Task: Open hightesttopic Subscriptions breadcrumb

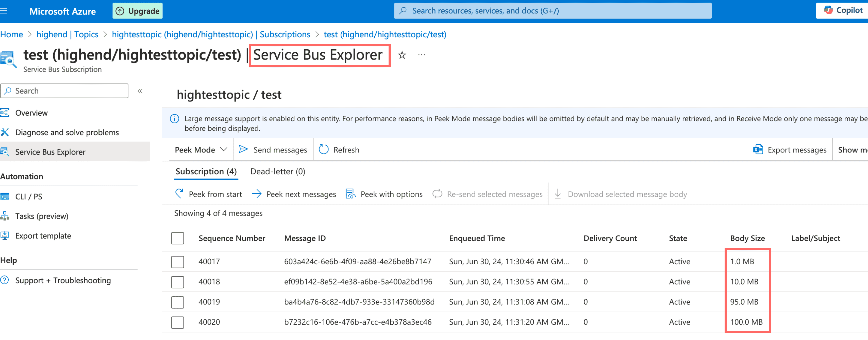Action: click(x=211, y=34)
